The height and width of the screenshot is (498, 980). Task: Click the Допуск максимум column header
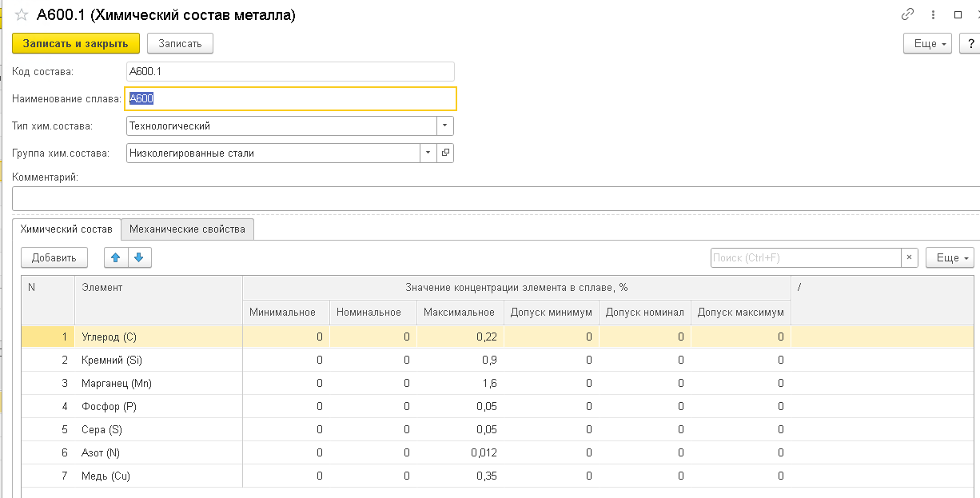click(741, 313)
